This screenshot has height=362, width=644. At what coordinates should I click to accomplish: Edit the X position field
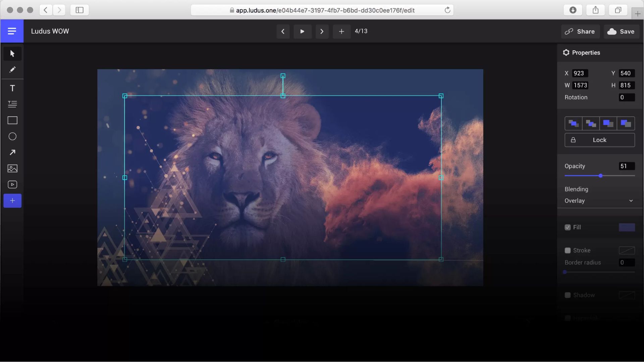(x=580, y=73)
